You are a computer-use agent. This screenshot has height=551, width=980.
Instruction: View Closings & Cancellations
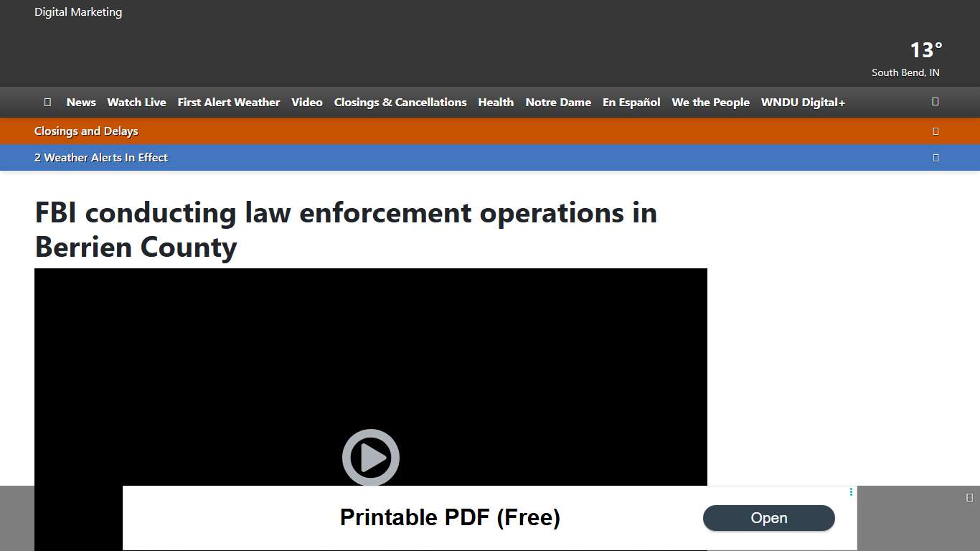400,102
